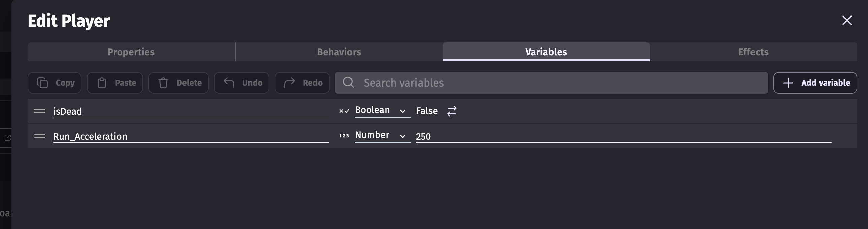The height and width of the screenshot is (229, 868).
Task: Open the Effects tab
Action: coord(753,52)
